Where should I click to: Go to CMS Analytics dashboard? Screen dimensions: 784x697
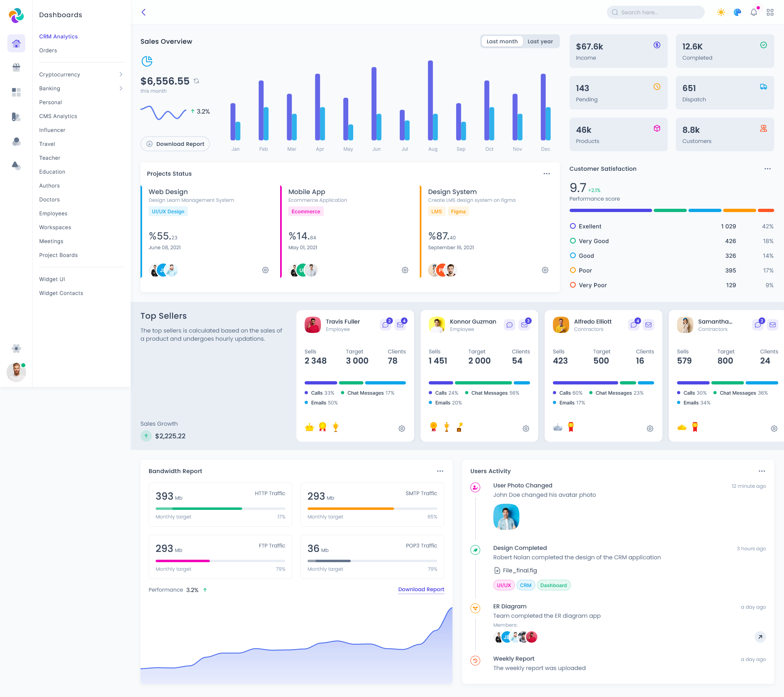click(x=58, y=116)
